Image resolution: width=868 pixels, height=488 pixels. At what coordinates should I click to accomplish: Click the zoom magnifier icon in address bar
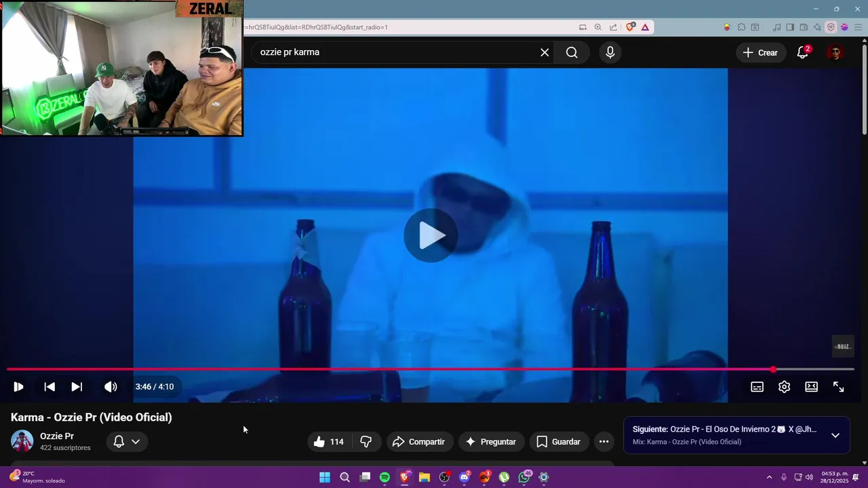[x=598, y=27]
